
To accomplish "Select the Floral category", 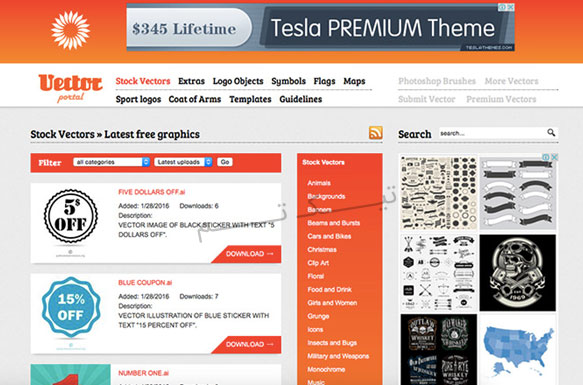I will coord(316,276).
